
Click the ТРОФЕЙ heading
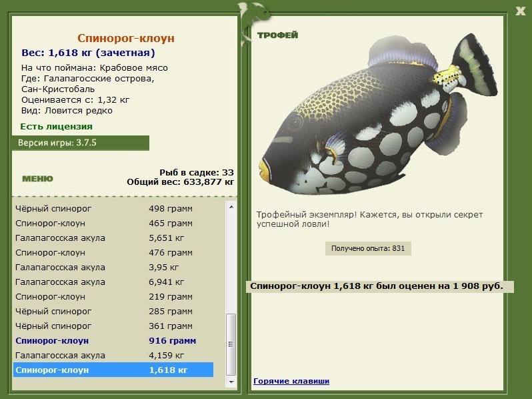[277, 35]
